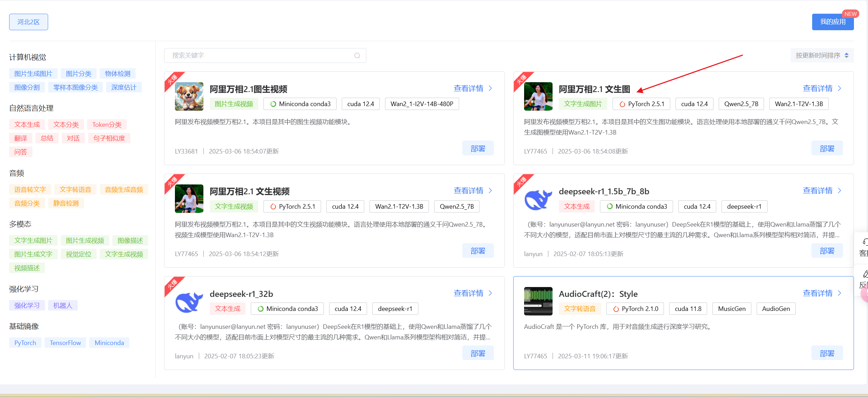Screen dimensions: 868x397
Task: Click the pink floating circle button at bottom right
Action: click(x=866, y=294)
